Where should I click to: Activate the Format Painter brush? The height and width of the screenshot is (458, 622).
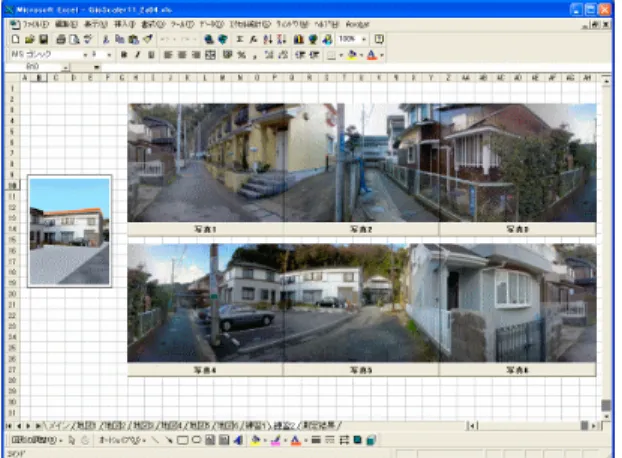[x=148, y=39]
